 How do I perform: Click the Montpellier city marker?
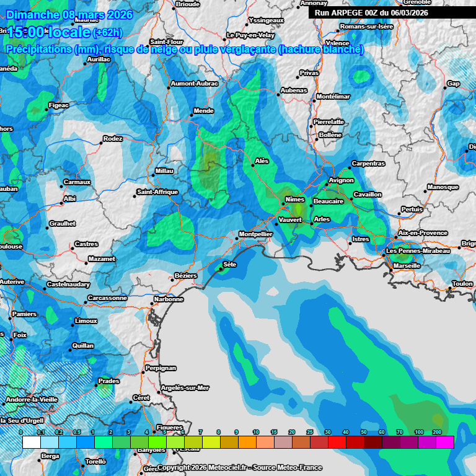(238, 239)
